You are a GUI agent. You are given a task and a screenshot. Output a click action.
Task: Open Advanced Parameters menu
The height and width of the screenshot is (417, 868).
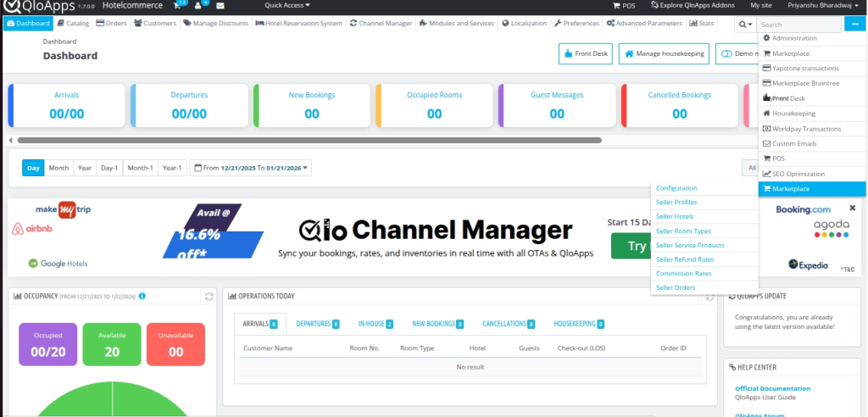pyautogui.click(x=644, y=23)
